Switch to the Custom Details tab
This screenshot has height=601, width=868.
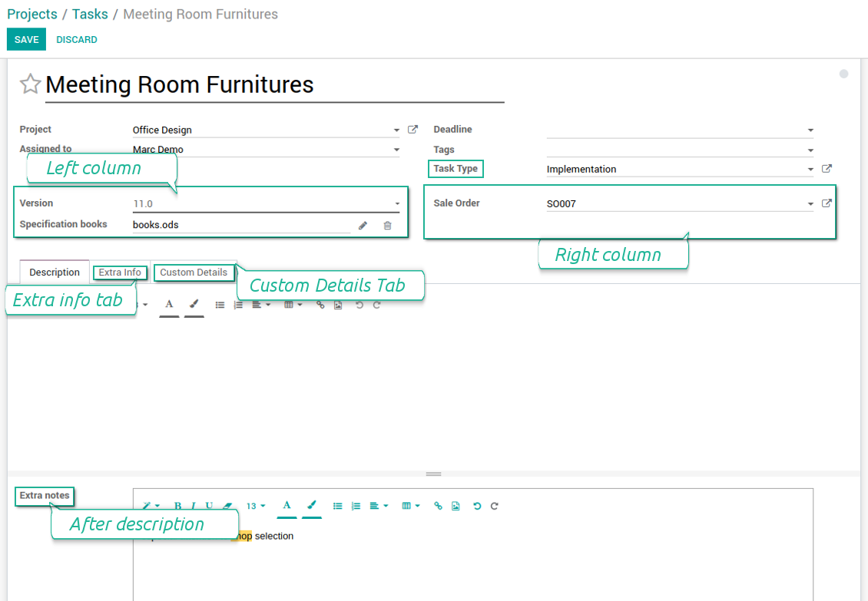(194, 272)
